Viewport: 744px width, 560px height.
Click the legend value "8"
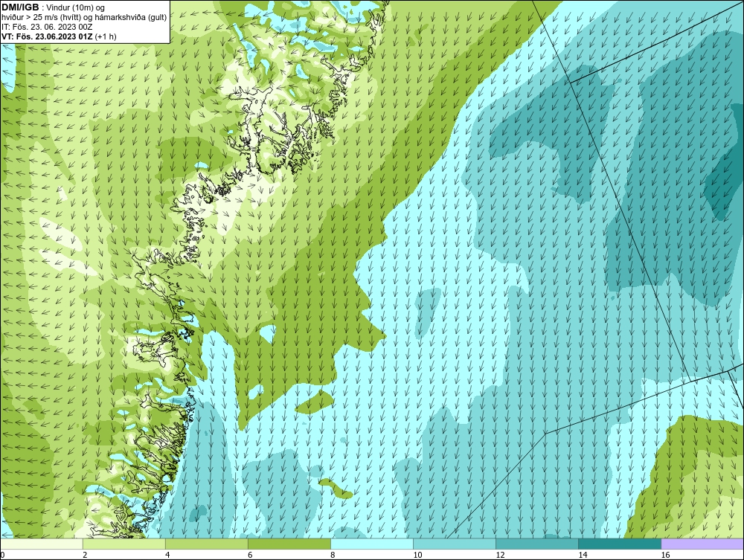[333, 556]
